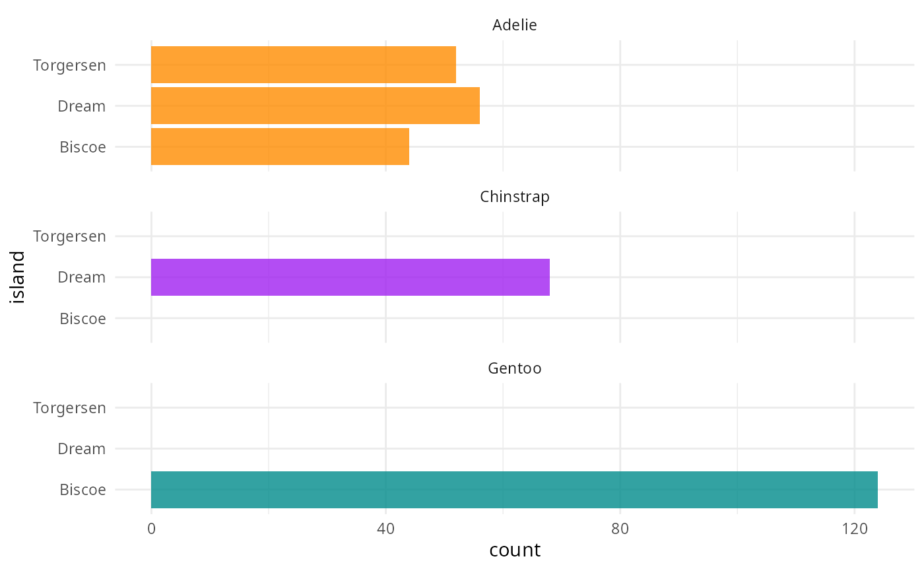Click the Gentoo facet title
The width and height of the screenshot is (924, 571).
(515, 368)
